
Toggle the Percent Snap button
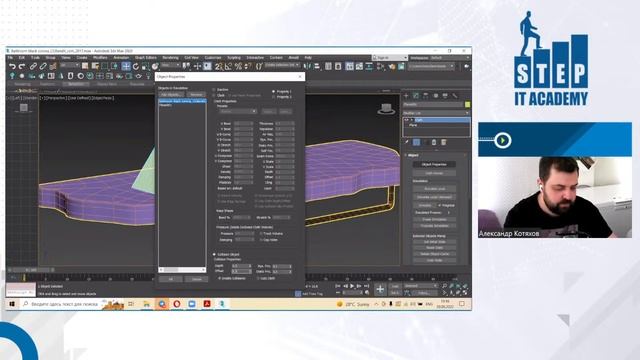click(x=238, y=66)
